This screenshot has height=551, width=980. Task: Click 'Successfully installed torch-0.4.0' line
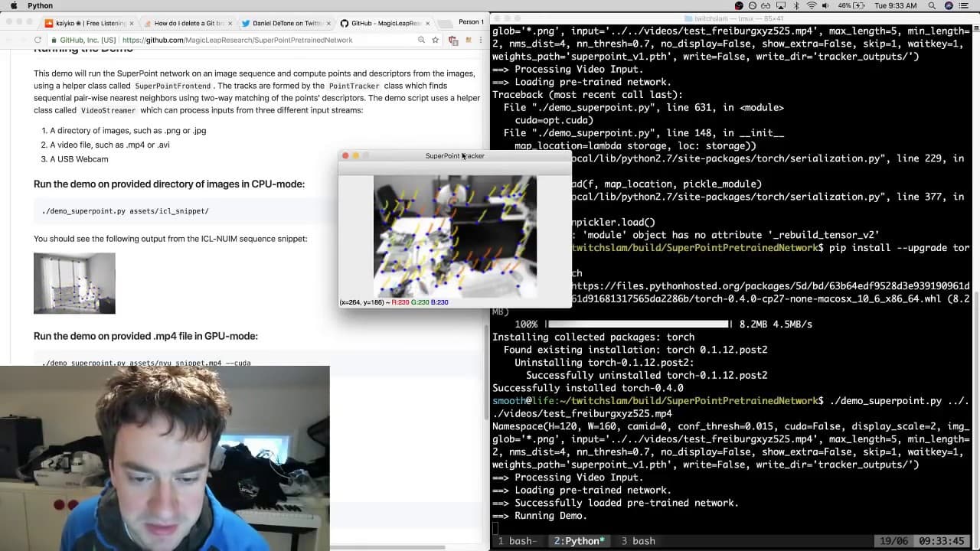(x=588, y=388)
